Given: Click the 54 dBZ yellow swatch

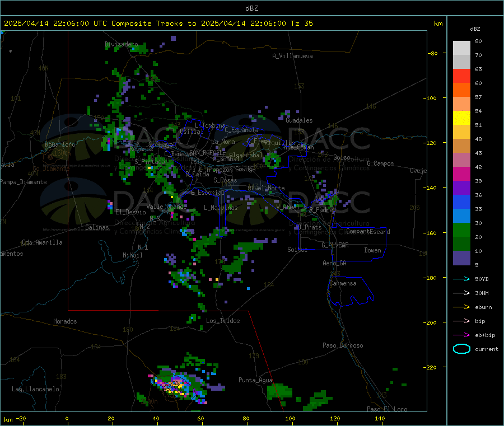Looking at the screenshot, I should [461, 118].
